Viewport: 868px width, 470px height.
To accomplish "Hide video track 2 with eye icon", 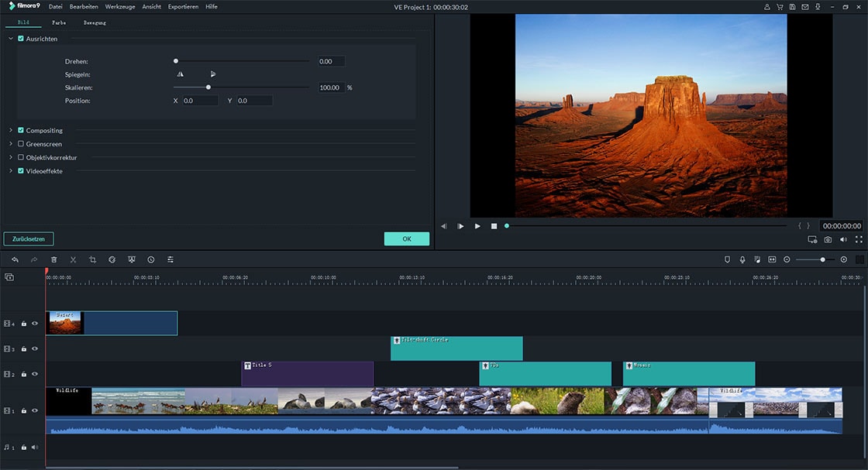I will tap(35, 374).
